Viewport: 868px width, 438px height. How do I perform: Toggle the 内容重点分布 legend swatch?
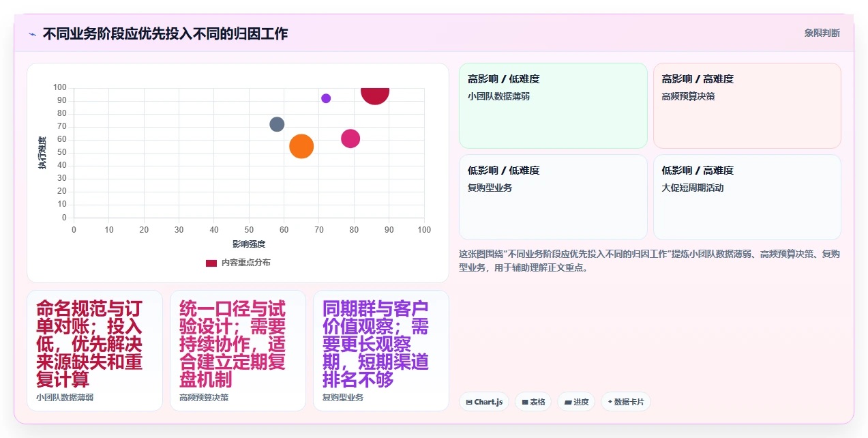click(211, 263)
